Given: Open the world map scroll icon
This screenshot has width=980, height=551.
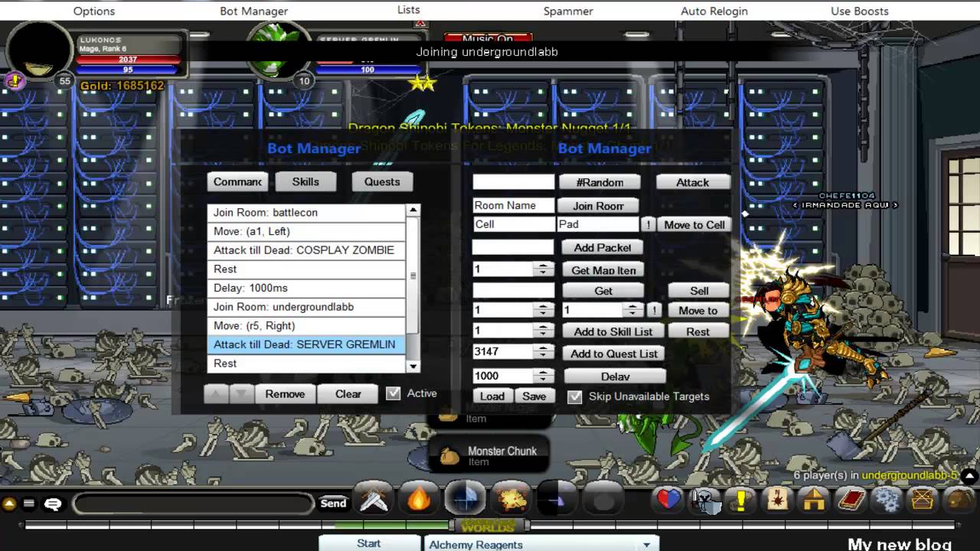Looking at the screenshot, I should pos(778,500).
